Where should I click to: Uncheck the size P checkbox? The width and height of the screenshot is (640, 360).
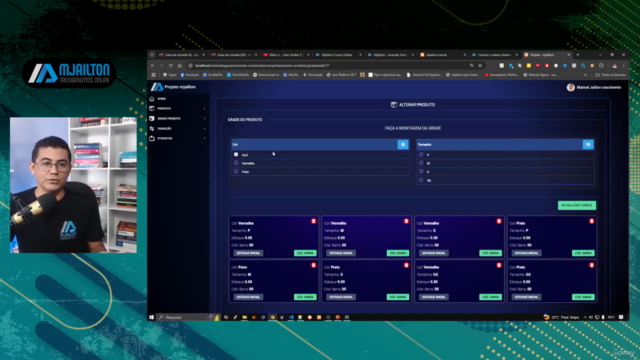coord(421,155)
